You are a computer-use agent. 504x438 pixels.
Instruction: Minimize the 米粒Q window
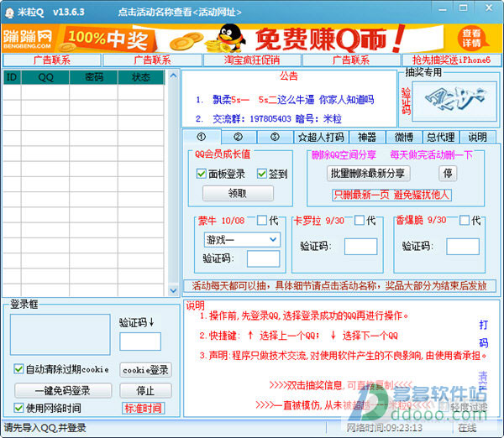click(443, 8)
